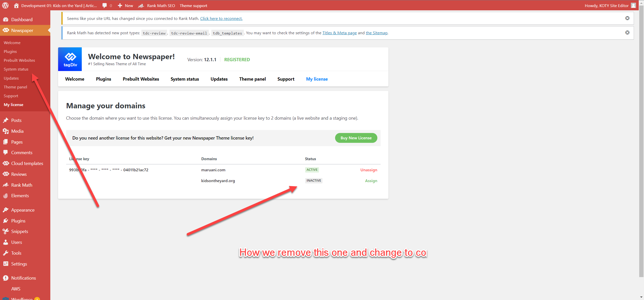Click the Plugins plug icon
This screenshot has width=644, height=300.
click(6, 221)
